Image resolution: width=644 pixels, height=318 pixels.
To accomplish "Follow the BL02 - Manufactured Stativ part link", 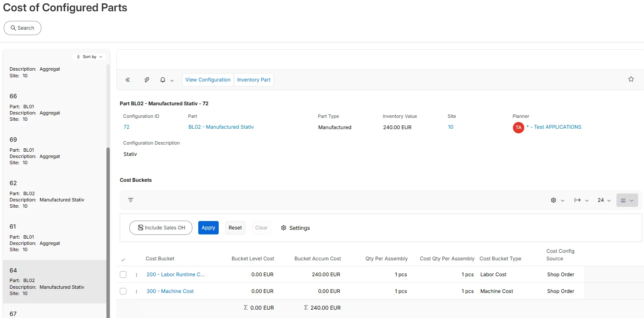I will coord(221,127).
